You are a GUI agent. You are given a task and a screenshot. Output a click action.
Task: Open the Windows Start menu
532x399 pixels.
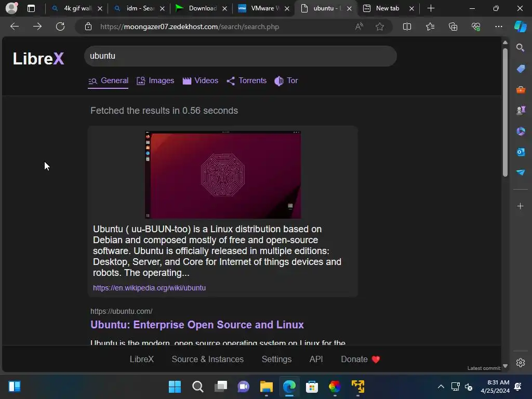pos(175,387)
